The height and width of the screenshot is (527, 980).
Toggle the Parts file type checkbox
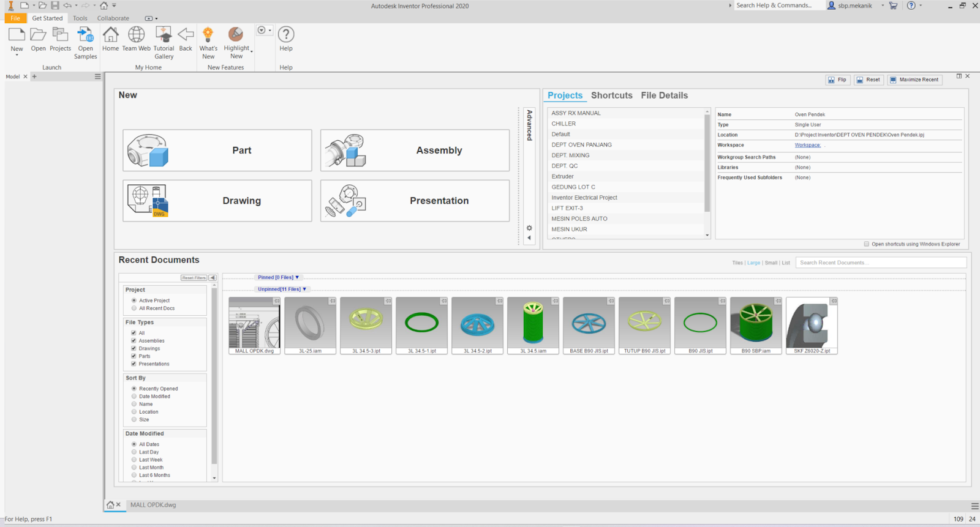point(134,356)
